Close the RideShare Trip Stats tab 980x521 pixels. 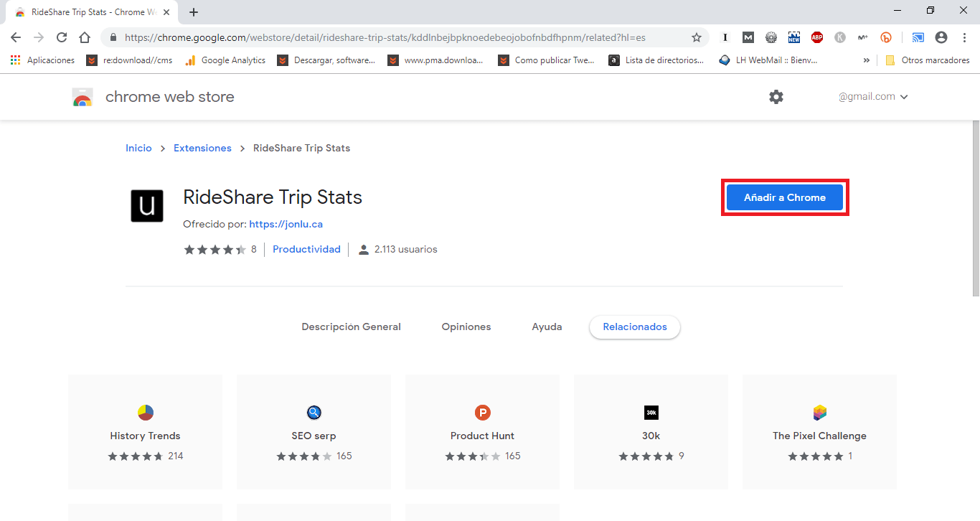(166, 12)
